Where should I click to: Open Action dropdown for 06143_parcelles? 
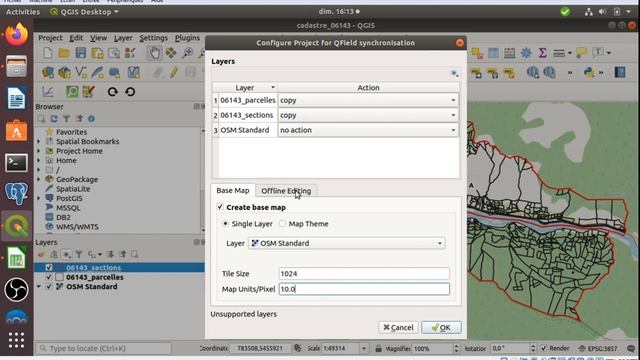click(x=368, y=100)
